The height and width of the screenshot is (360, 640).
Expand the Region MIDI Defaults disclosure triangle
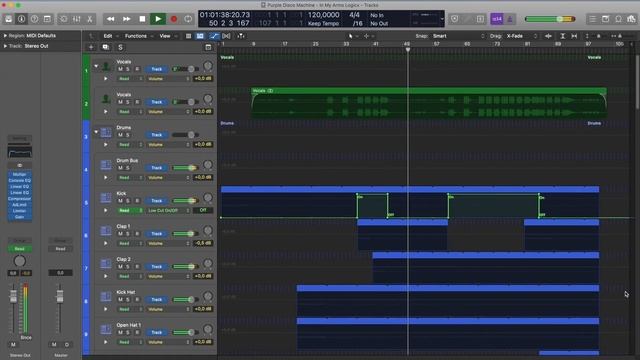5,36
